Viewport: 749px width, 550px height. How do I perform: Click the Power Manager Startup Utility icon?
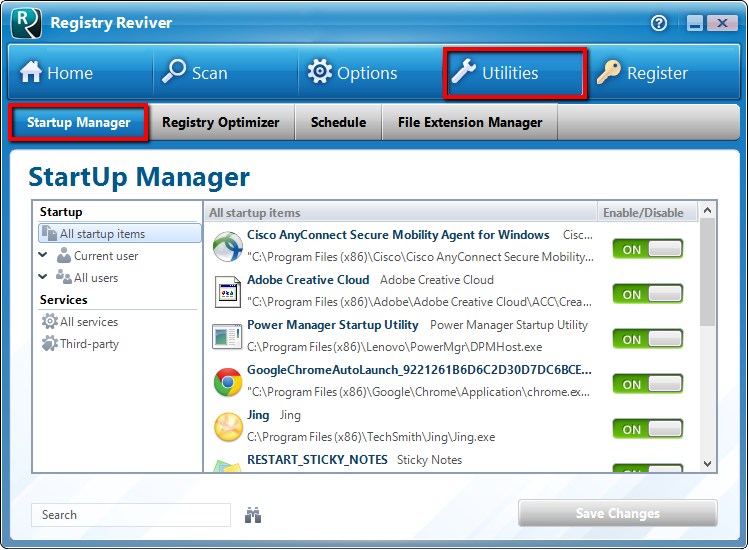[228, 337]
